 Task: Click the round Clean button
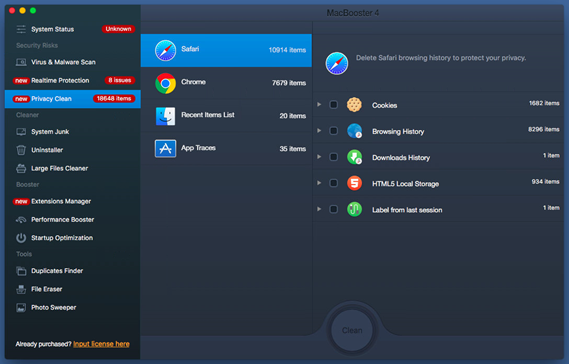pos(352,330)
